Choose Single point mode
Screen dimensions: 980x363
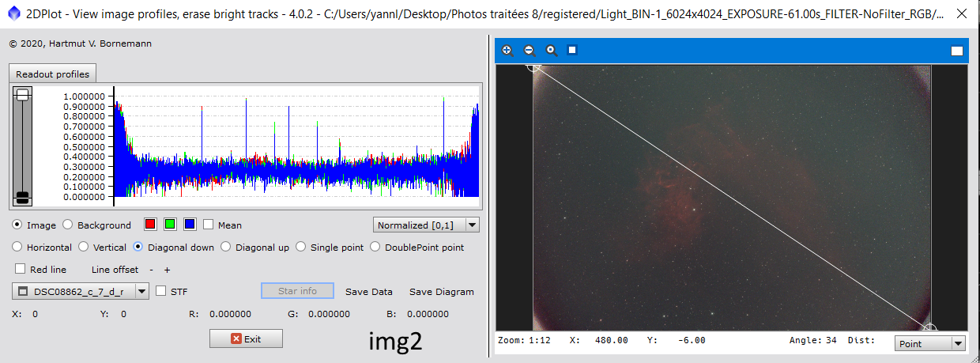301,248
